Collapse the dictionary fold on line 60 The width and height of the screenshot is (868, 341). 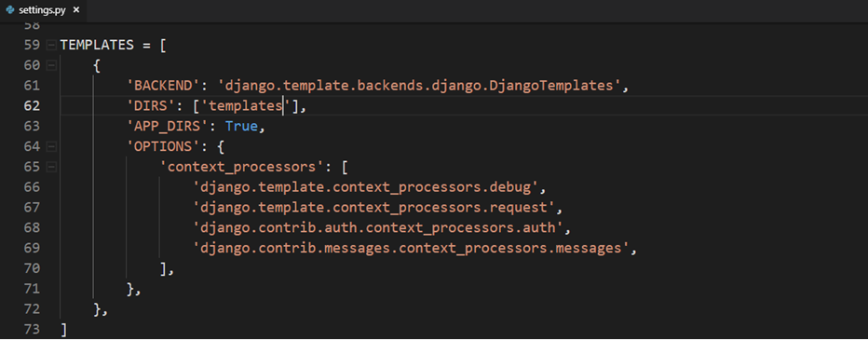[x=51, y=65]
